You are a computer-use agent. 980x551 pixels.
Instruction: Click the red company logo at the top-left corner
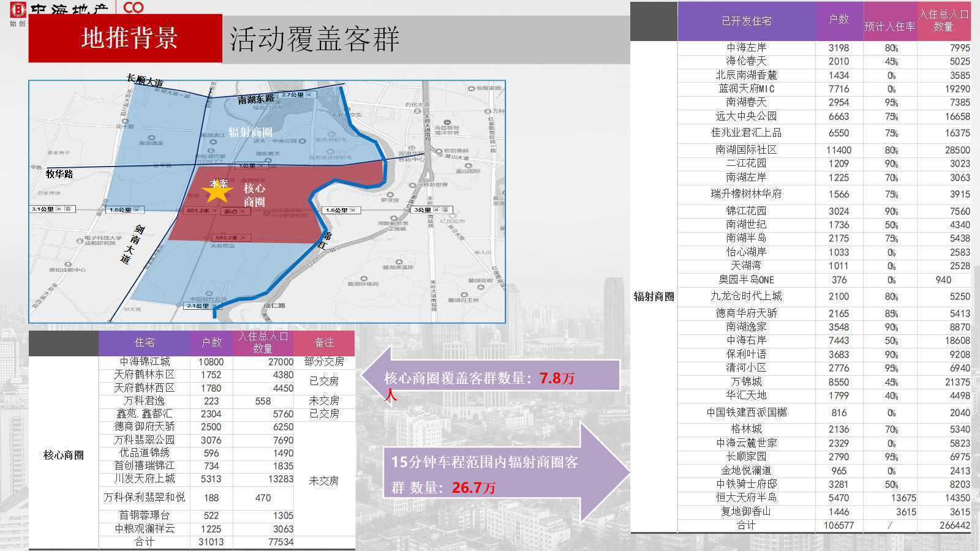click(x=18, y=9)
